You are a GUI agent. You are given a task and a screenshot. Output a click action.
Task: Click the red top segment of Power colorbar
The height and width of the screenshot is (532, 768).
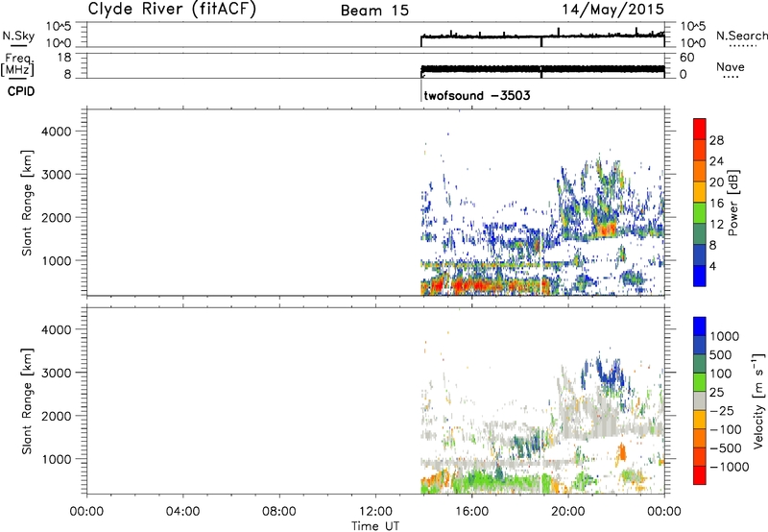click(x=700, y=129)
